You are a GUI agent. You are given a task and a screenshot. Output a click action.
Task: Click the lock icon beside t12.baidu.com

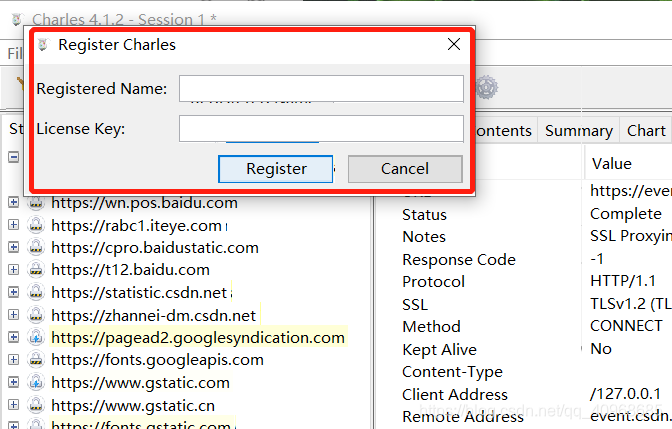pyautogui.click(x=36, y=270)
